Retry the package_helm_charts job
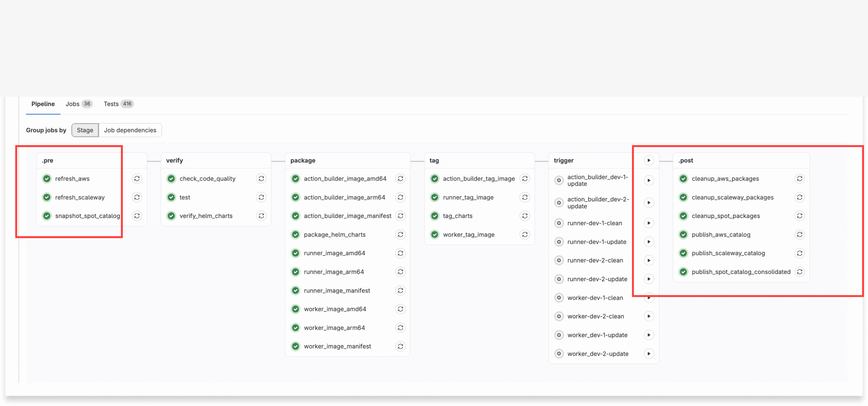 (400, 235)
